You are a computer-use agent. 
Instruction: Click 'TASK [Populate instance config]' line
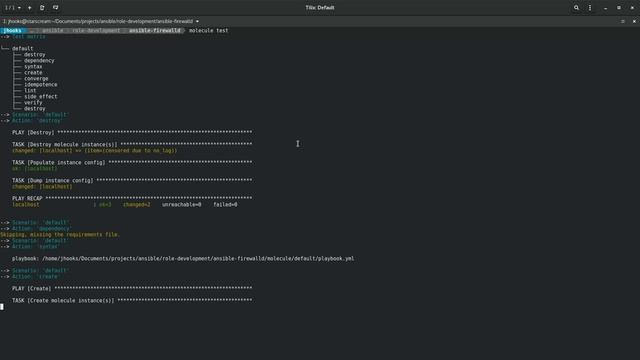[132, 162]
